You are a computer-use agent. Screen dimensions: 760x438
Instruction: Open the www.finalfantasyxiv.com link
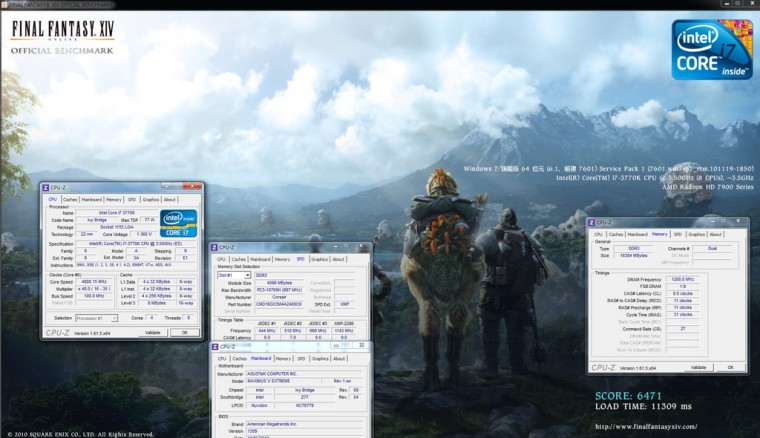tap(646, 427)
